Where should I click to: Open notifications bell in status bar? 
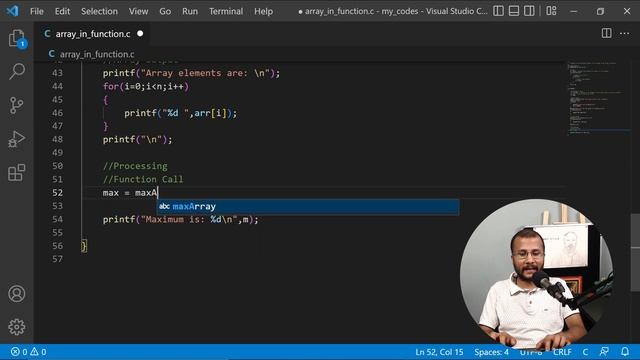coord(625,351)
